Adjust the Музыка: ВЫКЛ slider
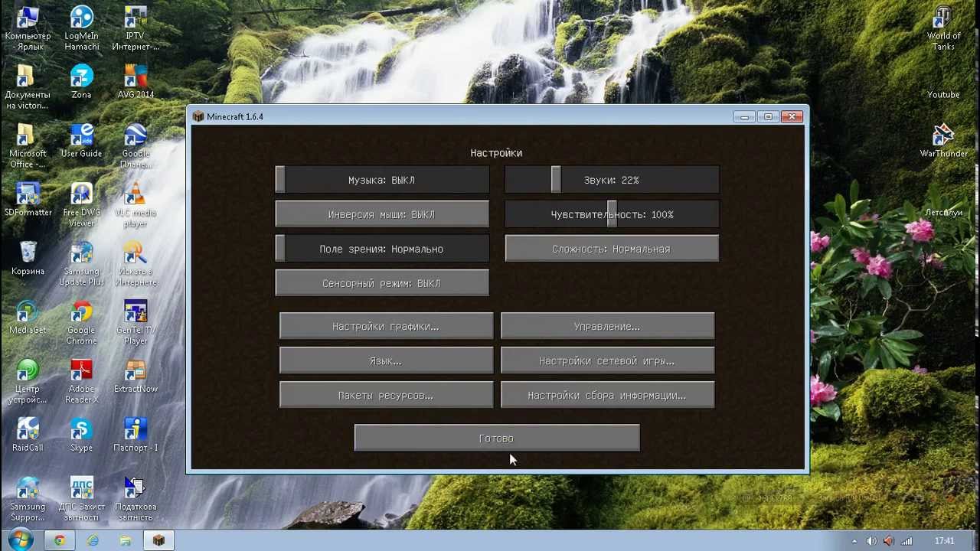This screenshot has width=980, height=551. pos(382,180)
